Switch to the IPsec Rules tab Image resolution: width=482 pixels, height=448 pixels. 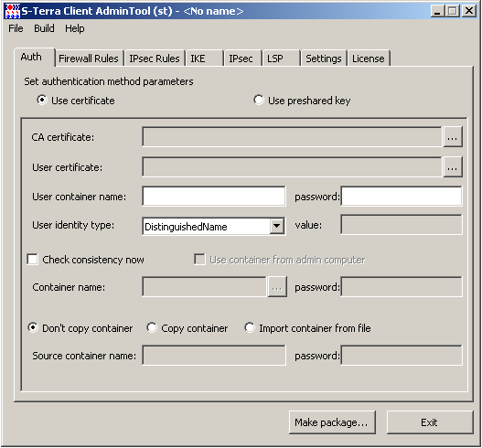click(x=155, y=59)
